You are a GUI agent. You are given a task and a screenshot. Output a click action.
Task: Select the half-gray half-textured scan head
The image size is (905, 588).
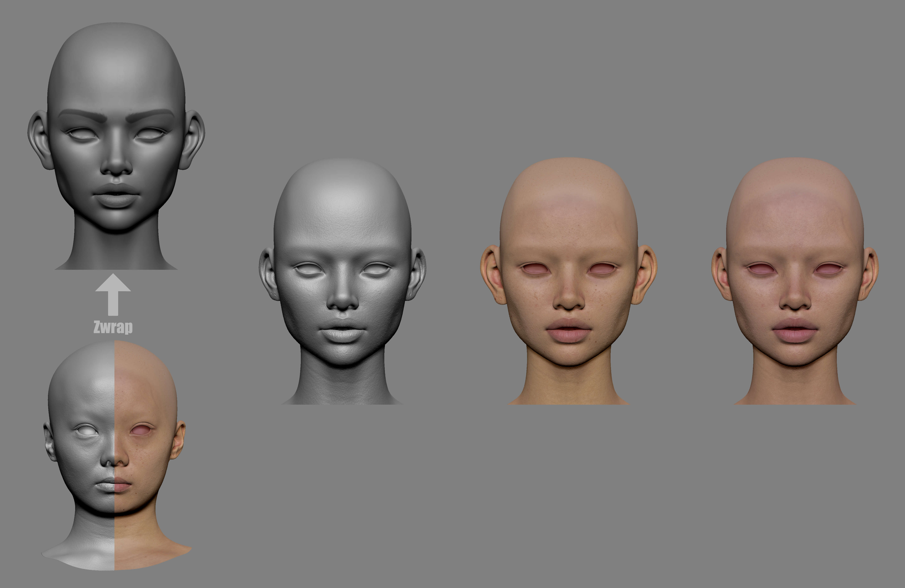[116, 455]
